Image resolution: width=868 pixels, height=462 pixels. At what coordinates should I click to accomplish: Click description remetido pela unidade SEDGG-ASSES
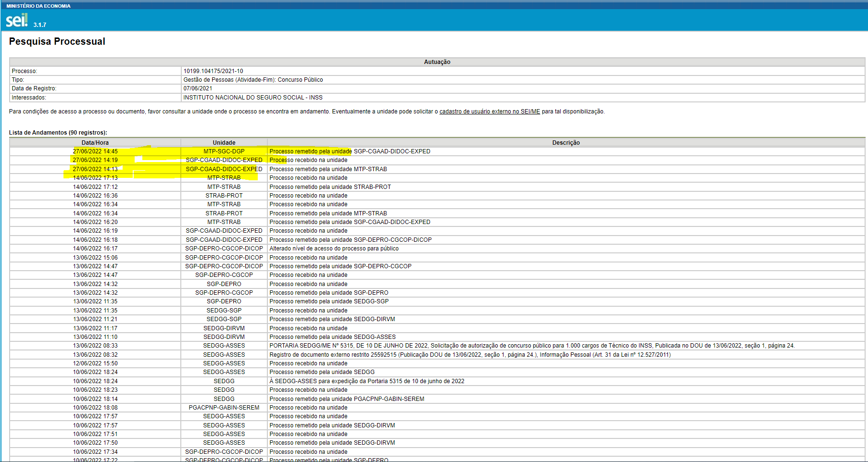click(x=333, y=337)
